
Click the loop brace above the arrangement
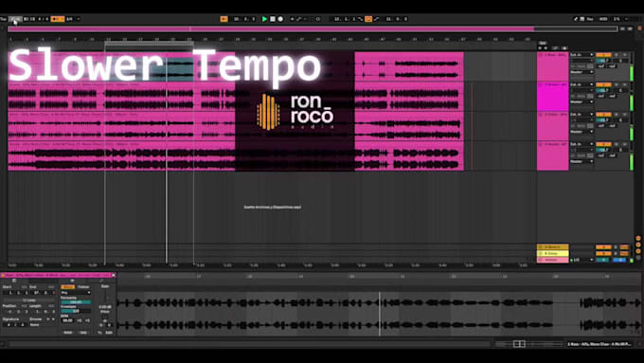[x=149, y=44]
